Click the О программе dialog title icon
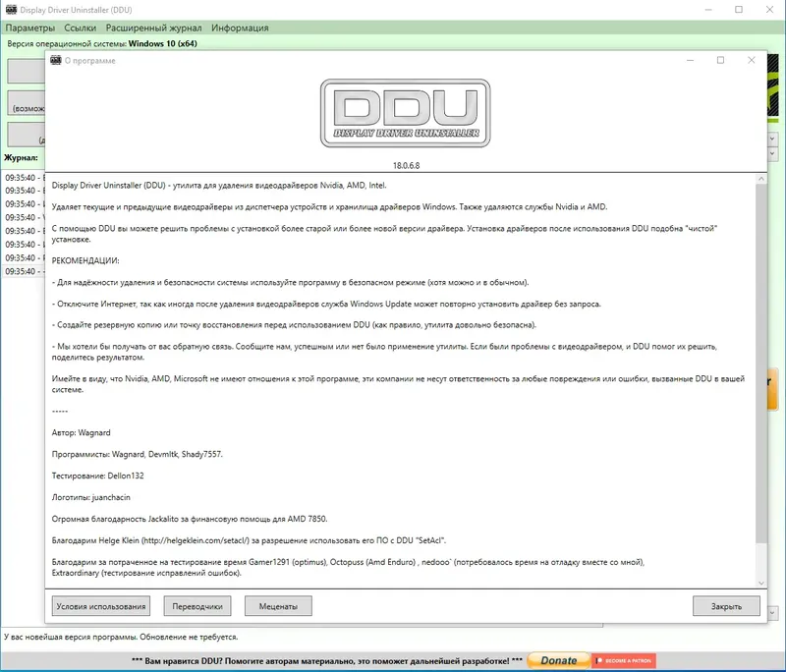Image resolution: width=786 pixels, height=672 pixels. (x=56, y=60)
